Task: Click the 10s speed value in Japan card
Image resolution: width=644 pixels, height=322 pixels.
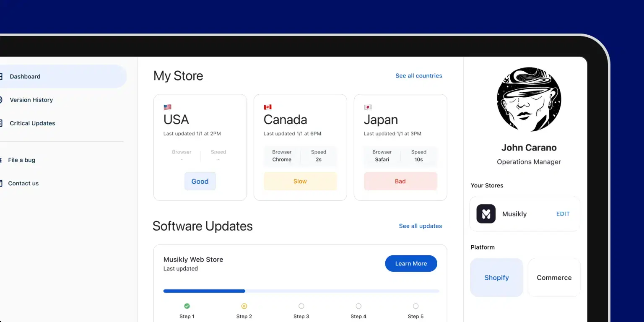Action: pyautogui.click(x=418, y=160)
